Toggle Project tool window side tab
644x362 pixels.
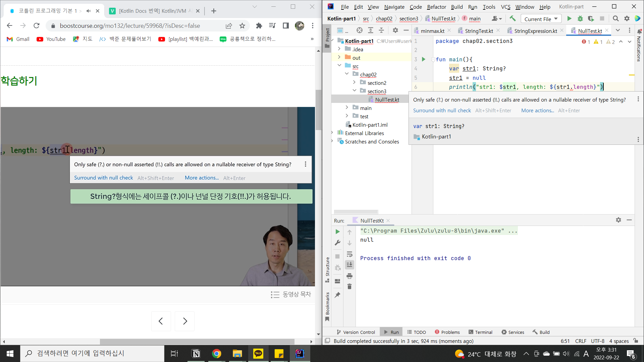pos(327,38)
